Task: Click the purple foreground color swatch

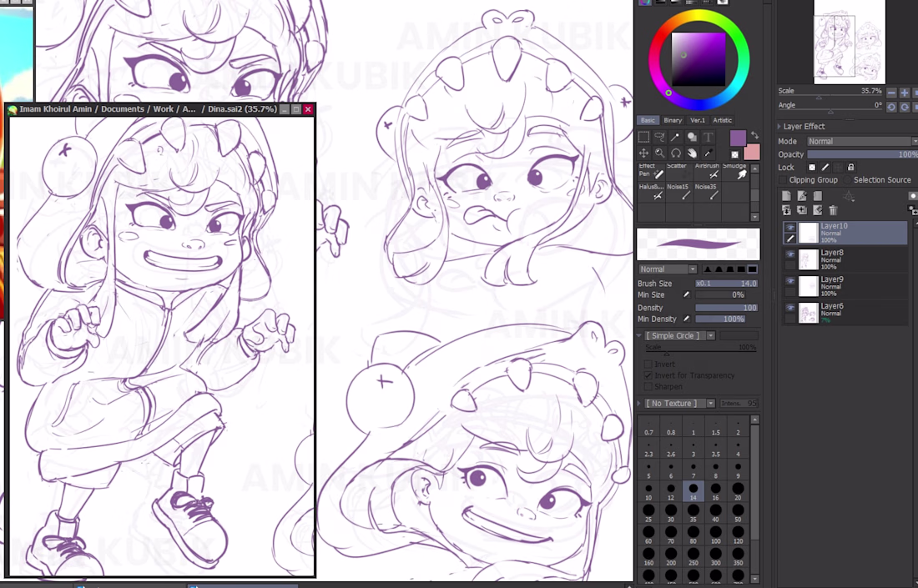Action: click(x=739, y=138)
